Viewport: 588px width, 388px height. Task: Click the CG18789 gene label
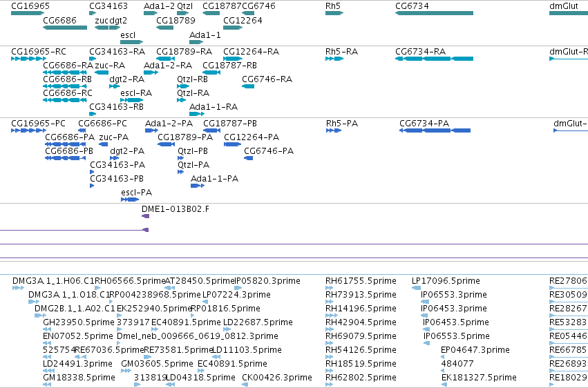176,20
